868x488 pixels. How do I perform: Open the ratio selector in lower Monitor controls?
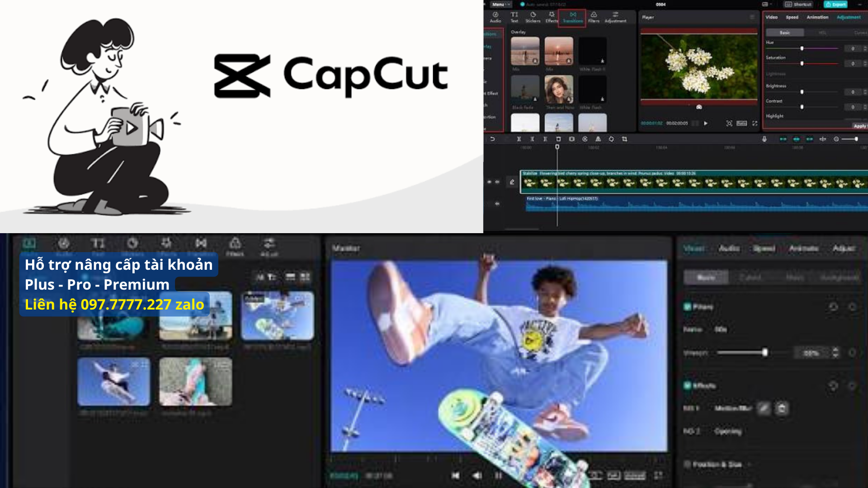[x=635, y=475]
